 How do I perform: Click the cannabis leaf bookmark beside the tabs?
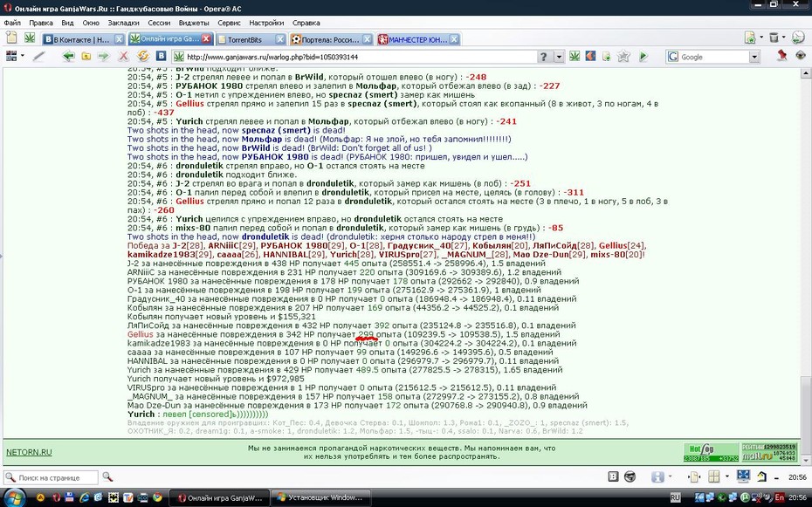point(30,38)
